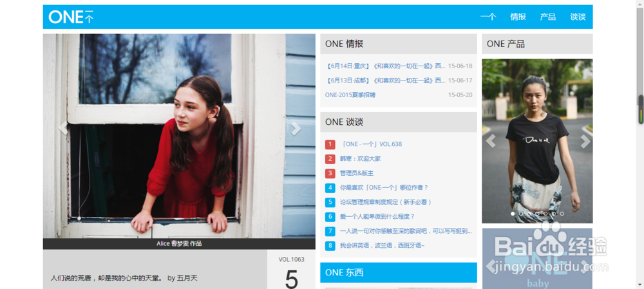Open the 6月13日·成都 news link
The width and height of the screenshot is (644, 289).
[385, 80]
